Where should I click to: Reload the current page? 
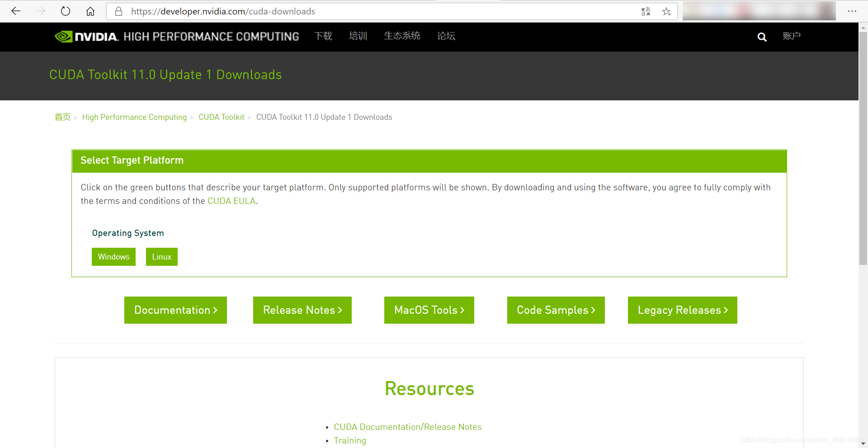(x=66, y=11)
